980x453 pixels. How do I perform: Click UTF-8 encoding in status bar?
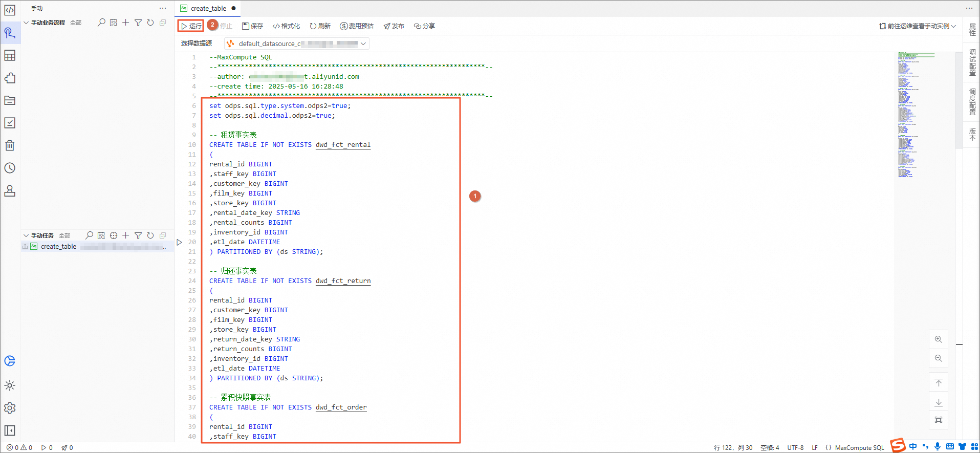(795, 447)
